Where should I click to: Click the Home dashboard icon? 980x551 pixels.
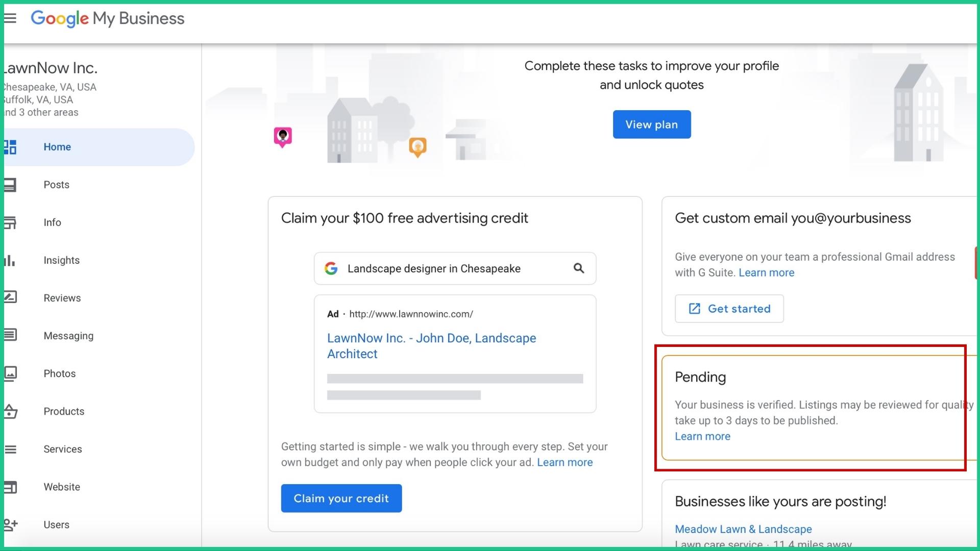10,147
